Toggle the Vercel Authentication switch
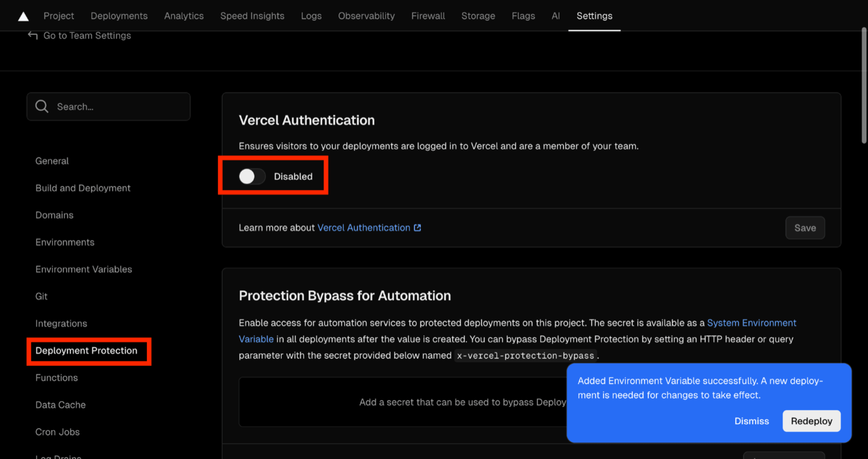The image size is (868, 459). point(252,176)
